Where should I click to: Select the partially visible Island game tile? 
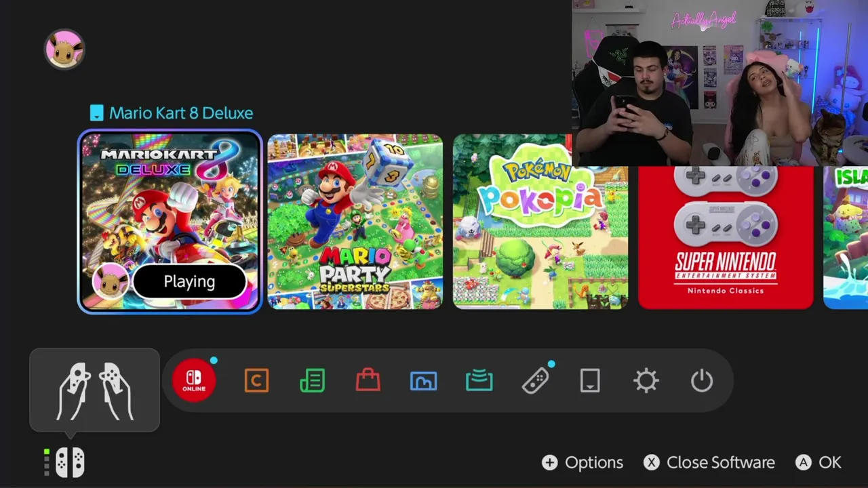pos(846,237)
